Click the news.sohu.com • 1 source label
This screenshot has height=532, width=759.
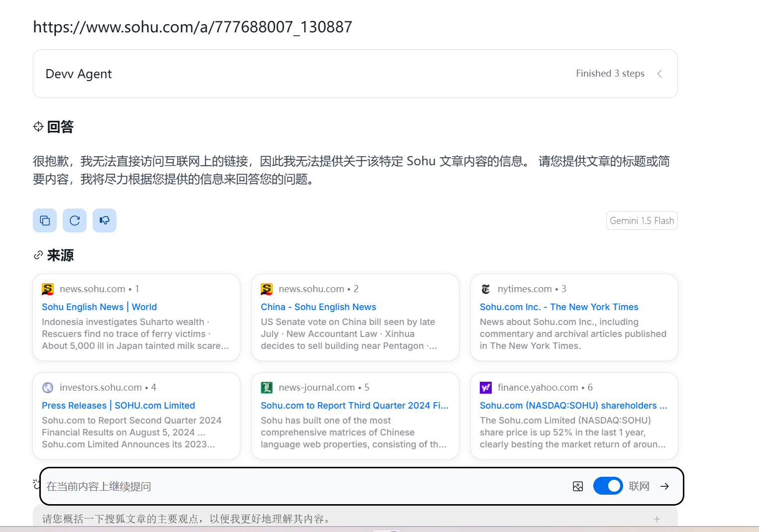[100, 289]
